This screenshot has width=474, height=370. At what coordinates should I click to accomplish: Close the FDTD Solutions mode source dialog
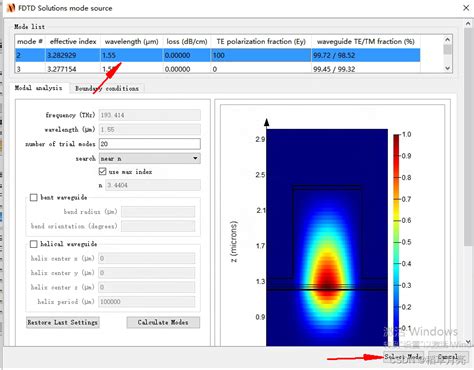[466, 8]
